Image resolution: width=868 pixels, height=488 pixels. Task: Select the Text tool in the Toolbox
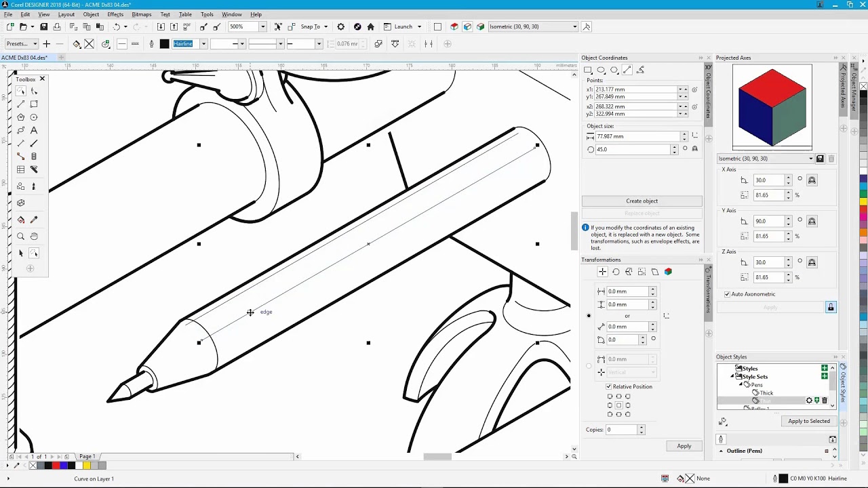click(x=34, y=130)
